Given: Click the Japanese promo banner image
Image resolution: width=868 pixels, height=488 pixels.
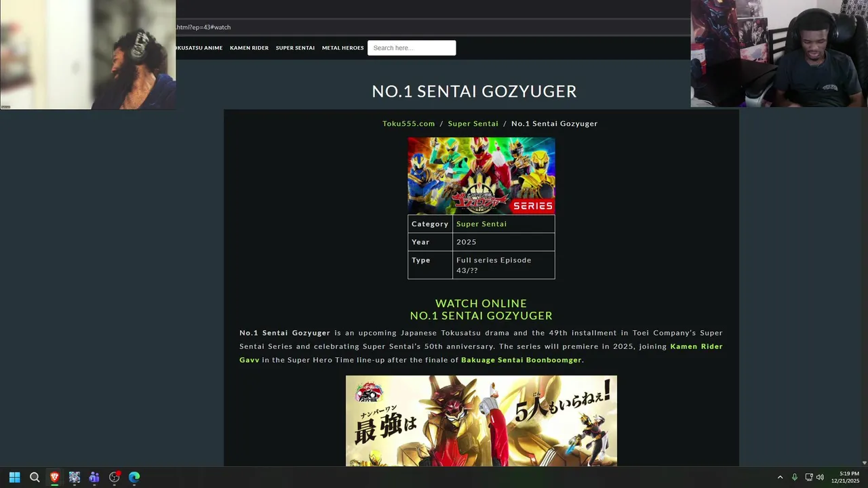Looking at the screenshot, I should click(481, 421).
